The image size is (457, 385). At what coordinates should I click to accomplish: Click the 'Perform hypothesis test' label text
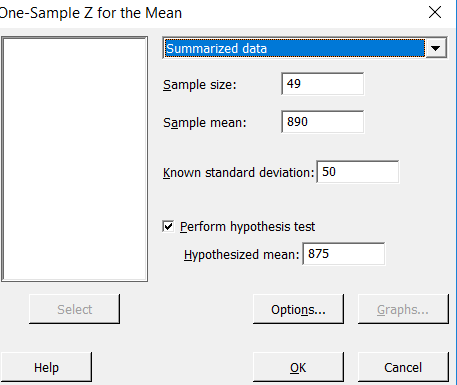247,227
